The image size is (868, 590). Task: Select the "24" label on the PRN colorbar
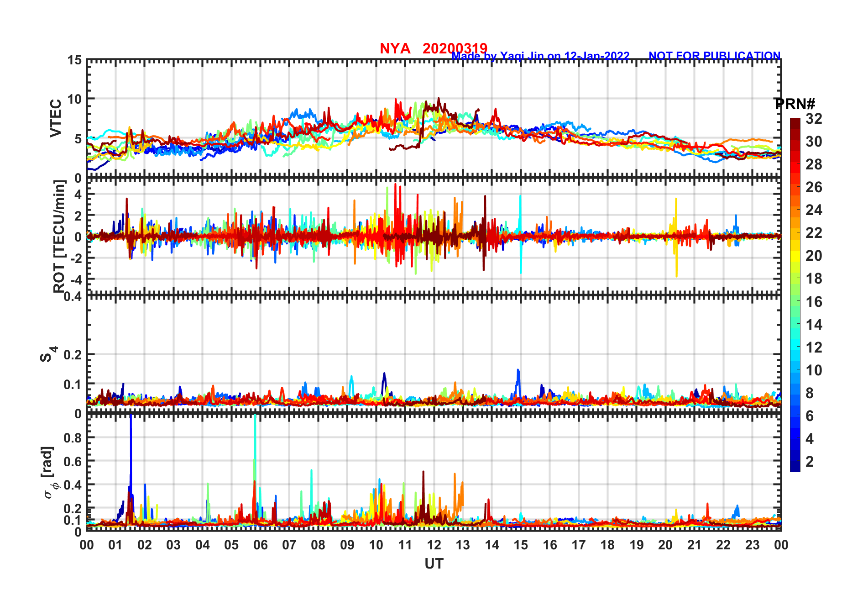pos(814,210)
